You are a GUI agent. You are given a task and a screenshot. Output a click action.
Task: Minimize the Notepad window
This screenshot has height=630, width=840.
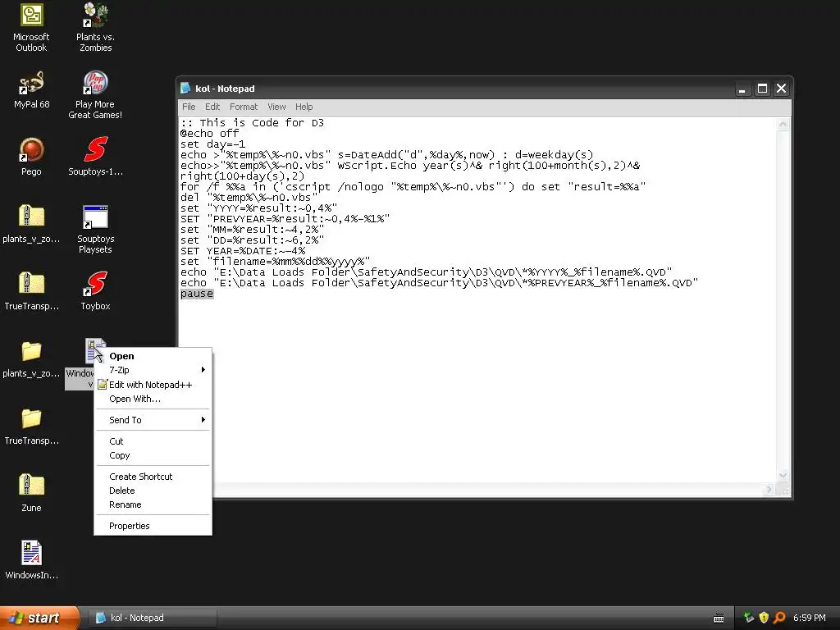click(x=742, y=89)
